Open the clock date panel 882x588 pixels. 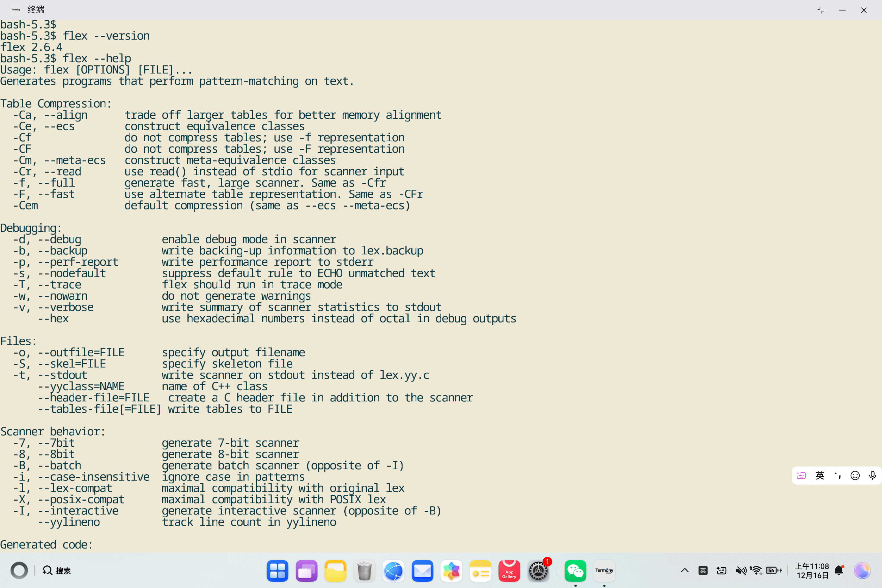[812, 570]
